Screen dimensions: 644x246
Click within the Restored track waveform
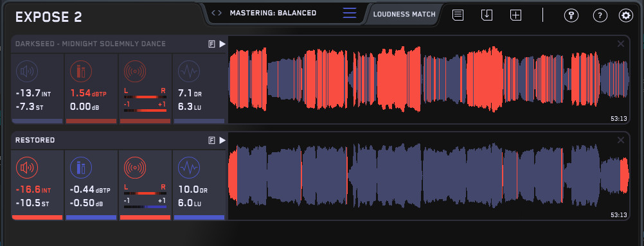point(429,176)
